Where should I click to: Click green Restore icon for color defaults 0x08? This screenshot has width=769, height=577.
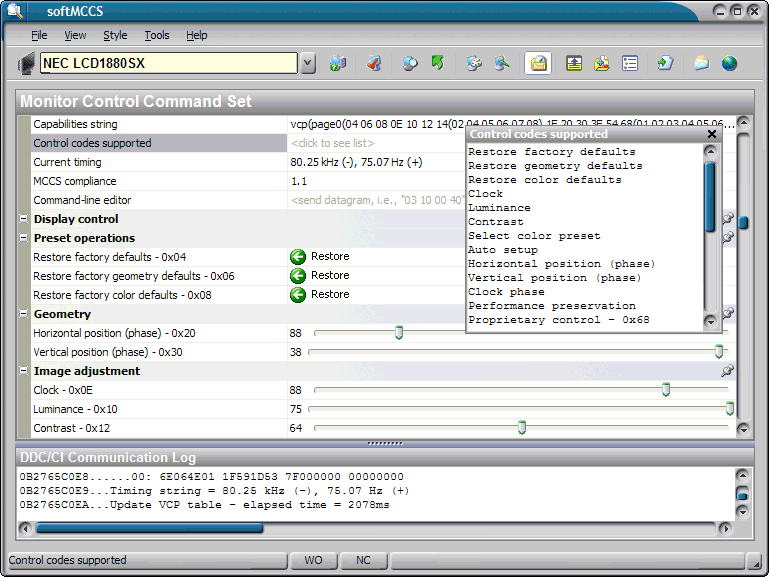[298, 295]
